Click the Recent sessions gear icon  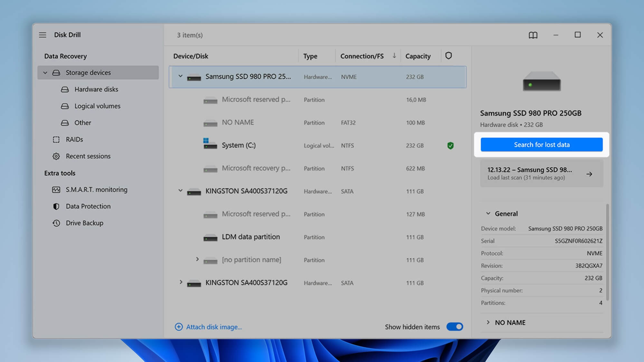tap(56, 156)
